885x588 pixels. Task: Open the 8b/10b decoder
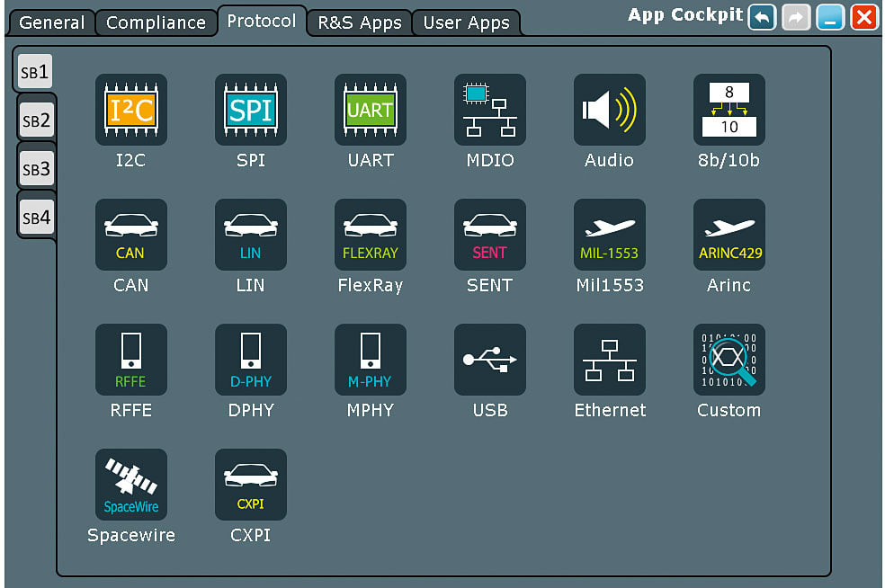729,110
